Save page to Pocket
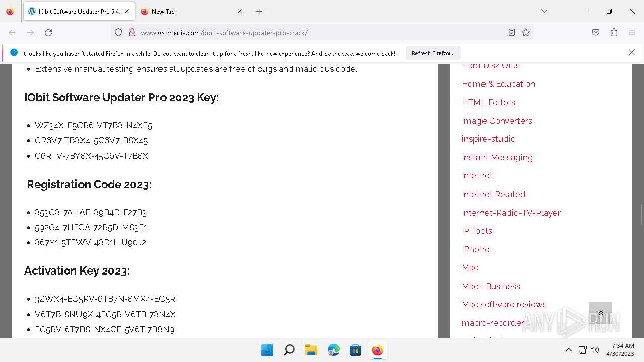The width and height of the screenshot is (644, 362). (596, 32)
